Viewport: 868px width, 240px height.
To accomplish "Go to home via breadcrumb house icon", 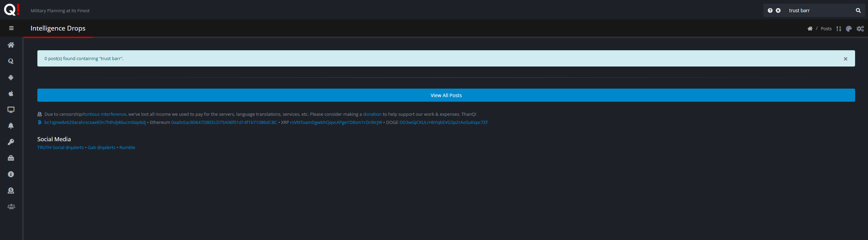I will (810, 29).
